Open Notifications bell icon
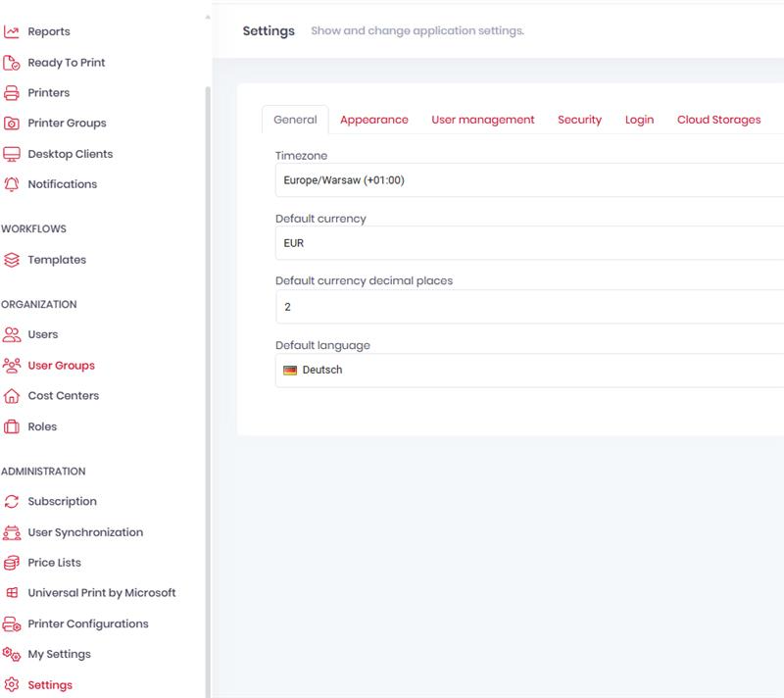 pyautogui.click(x=12, y=184)
